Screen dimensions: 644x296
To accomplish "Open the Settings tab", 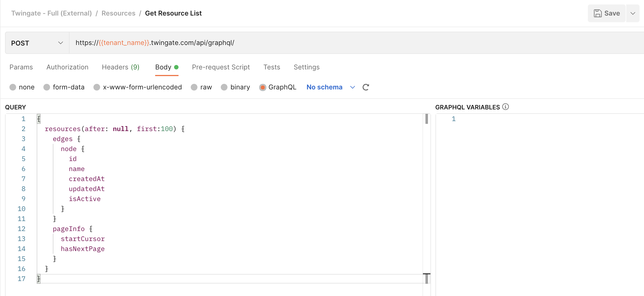I will (x=306, y=67).
